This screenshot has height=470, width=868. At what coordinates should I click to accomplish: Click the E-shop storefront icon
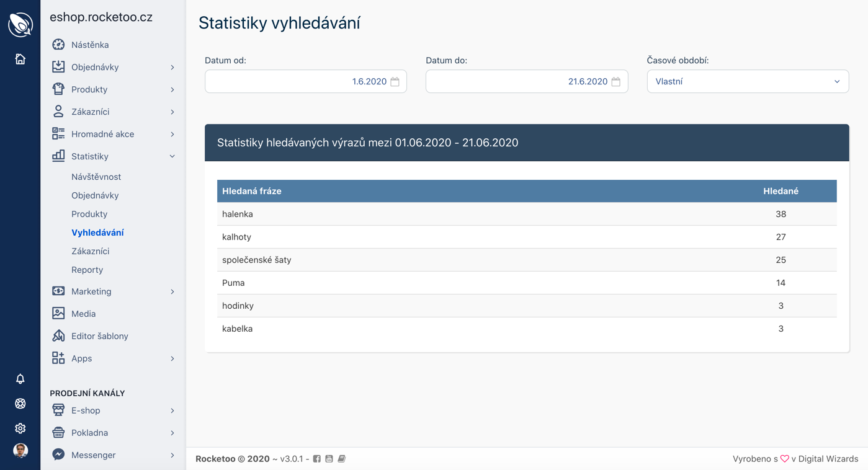coord(58,410)
